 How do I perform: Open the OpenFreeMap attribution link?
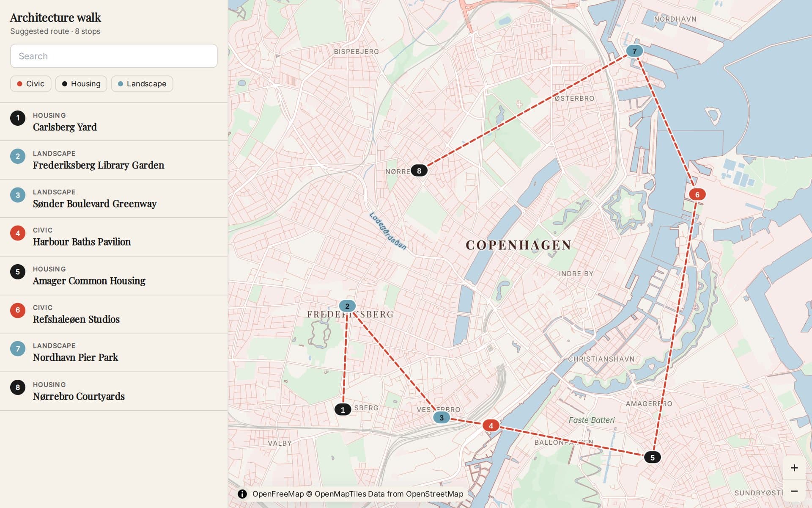click(x=278, y=494)
